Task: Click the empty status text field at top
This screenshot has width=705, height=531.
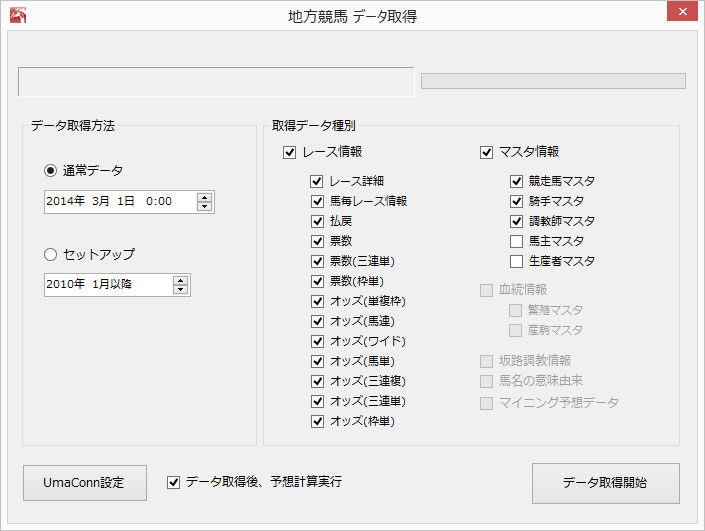Action: (x=216, y=82)
